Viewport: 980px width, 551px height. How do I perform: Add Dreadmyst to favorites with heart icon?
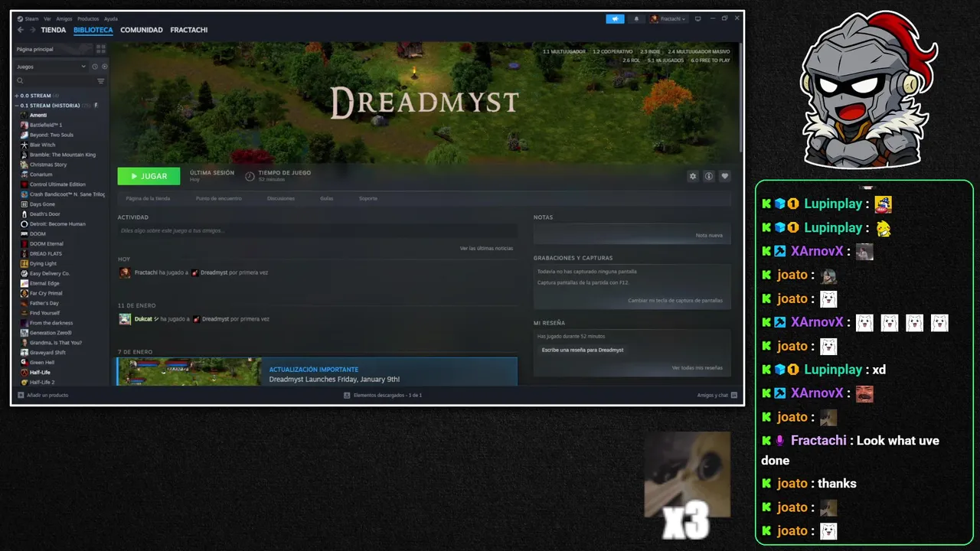click(x=725, y=176)
